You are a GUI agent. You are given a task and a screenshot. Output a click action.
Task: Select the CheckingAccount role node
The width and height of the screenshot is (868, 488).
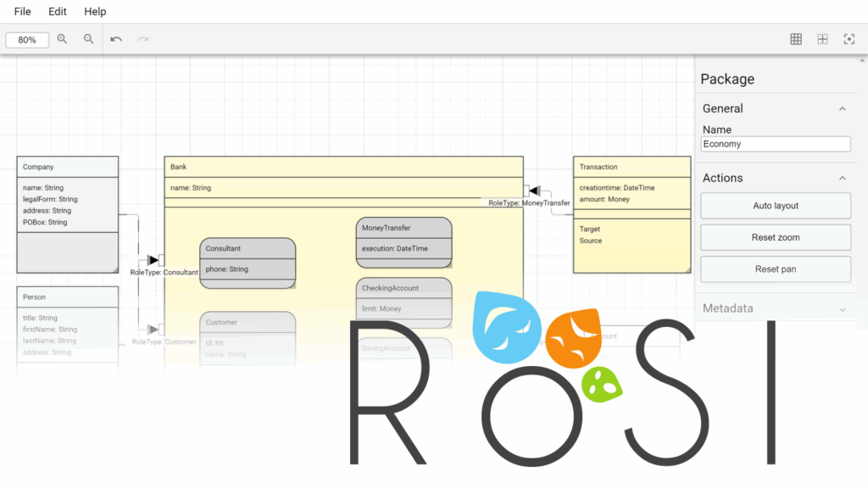point(404,302)
